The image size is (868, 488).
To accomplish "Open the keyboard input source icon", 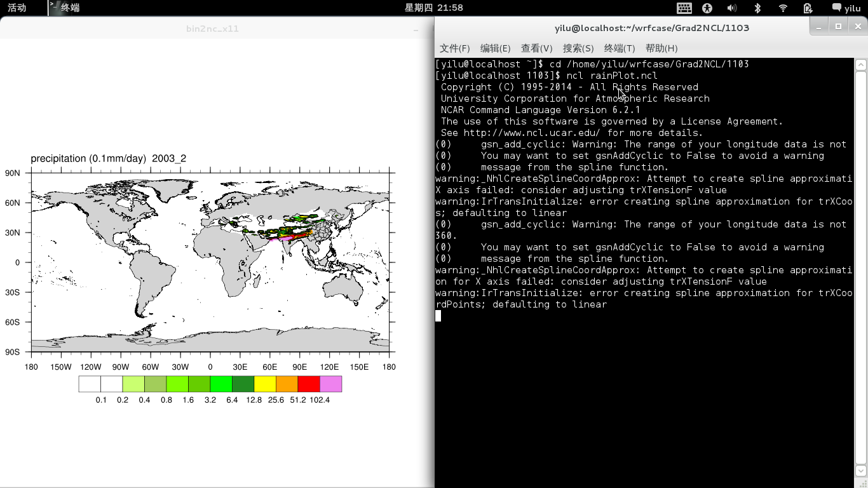I will (684, 8).
